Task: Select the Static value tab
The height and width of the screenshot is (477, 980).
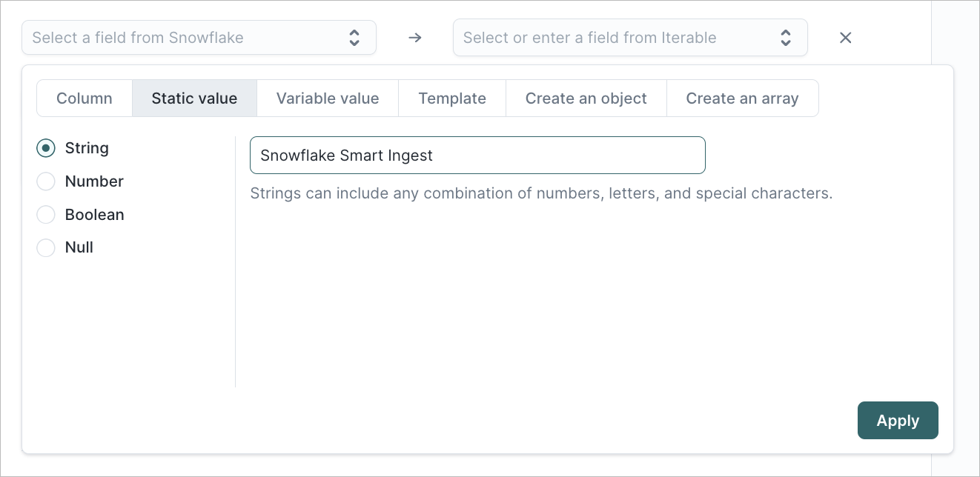Action: point(194,99)
